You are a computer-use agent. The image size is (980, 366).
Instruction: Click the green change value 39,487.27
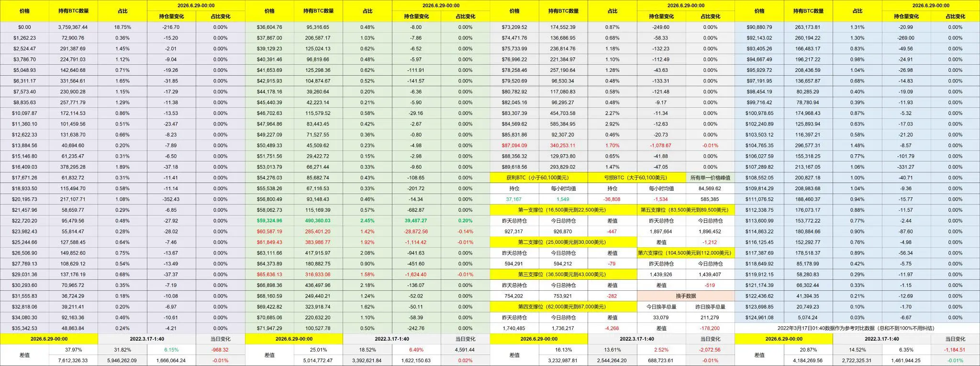416,221
